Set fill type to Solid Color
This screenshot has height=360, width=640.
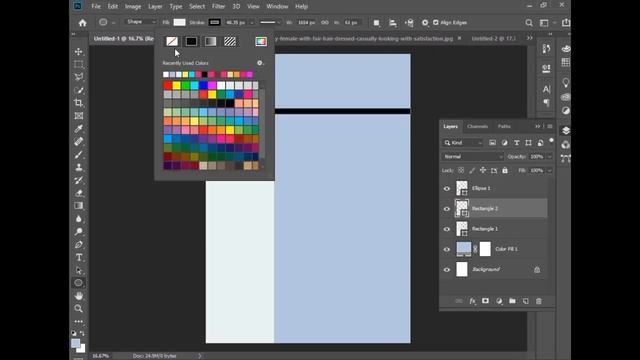pyautogui.click(x=191, y=41)
